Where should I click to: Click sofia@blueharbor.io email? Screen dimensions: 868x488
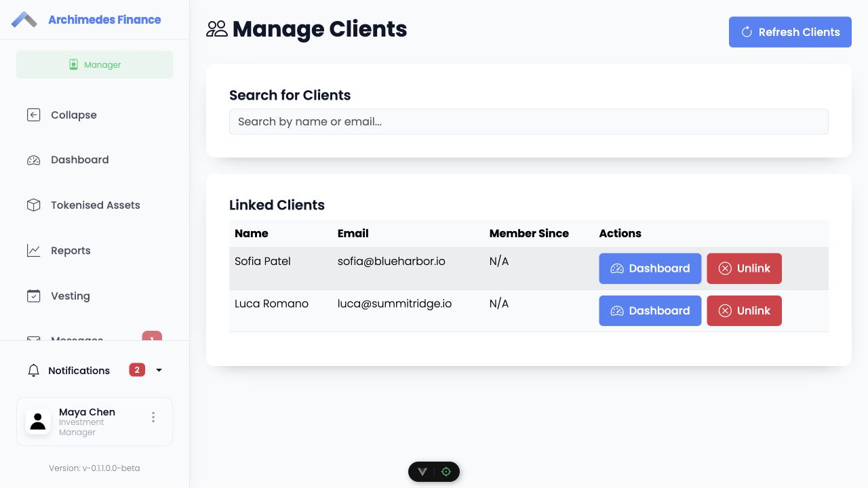(x=391, y=261)
